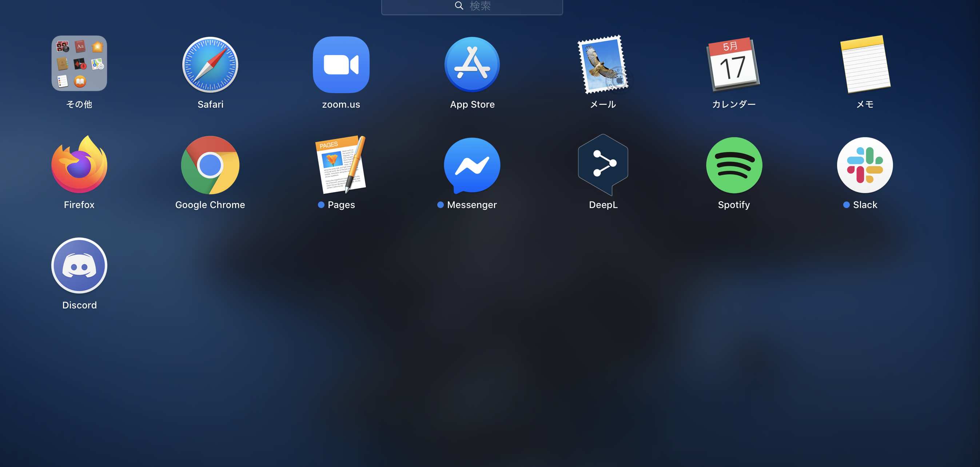This screenshot has height=467, width=980.
Task: Click the Google Chrome text label
Action: coord(210,205)
